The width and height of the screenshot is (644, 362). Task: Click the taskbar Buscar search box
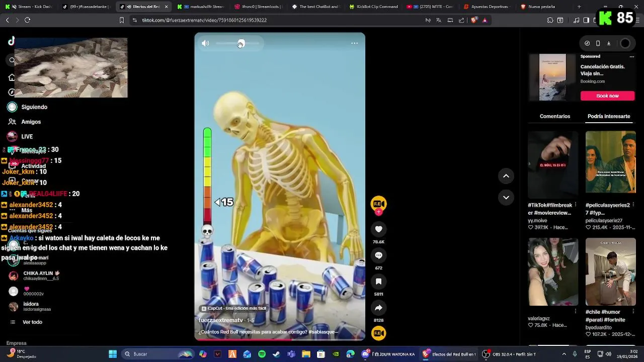point(158,354)
